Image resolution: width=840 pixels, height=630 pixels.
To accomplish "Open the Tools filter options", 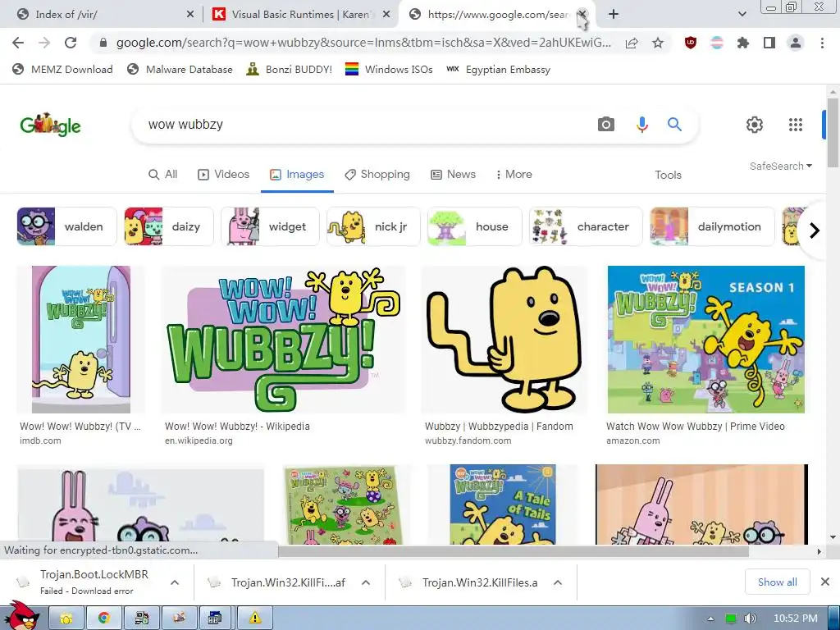I will 668,175.
